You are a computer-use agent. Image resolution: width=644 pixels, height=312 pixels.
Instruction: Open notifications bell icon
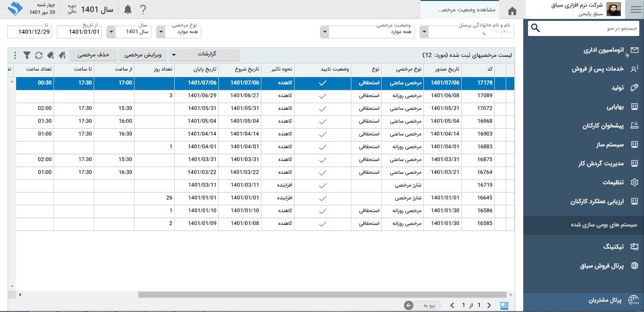point(128,9)
